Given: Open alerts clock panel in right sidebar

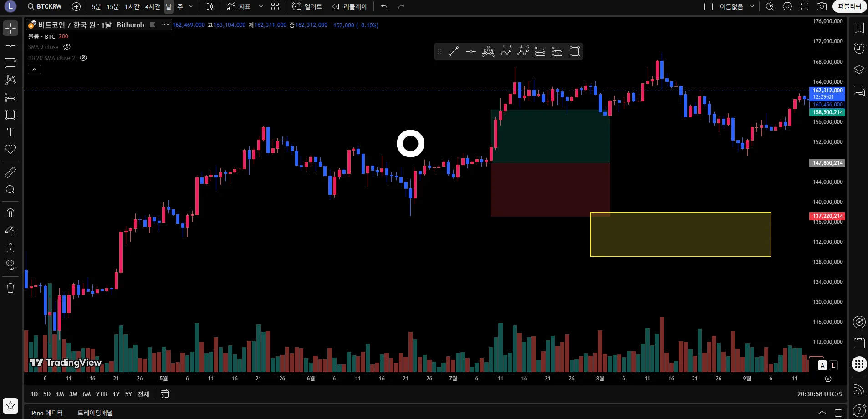Looking at the screenshot, I should [x=859, y=49].
